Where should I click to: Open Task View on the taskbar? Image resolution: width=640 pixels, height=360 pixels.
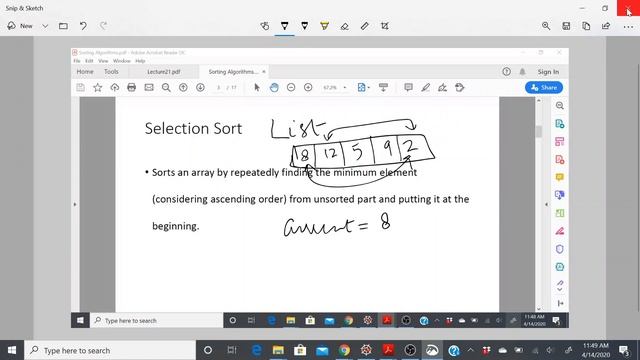click(232, 350)
